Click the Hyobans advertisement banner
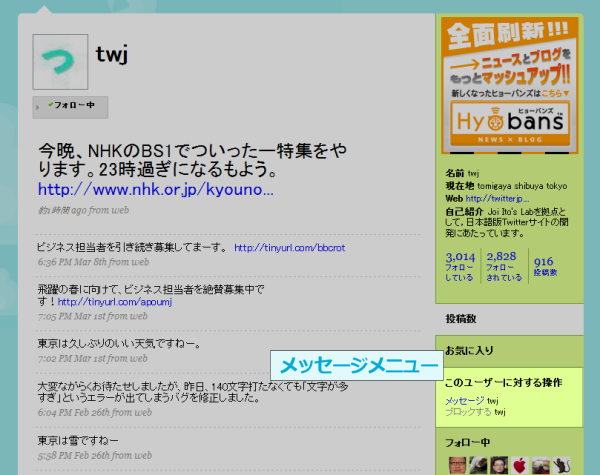 click(x=509, y=85)
